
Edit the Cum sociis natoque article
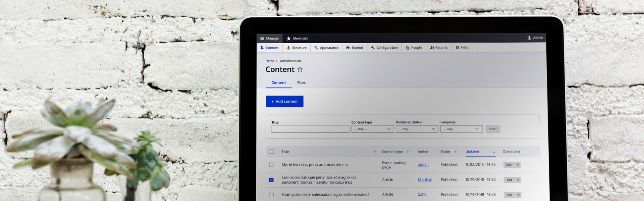(509, 180)
